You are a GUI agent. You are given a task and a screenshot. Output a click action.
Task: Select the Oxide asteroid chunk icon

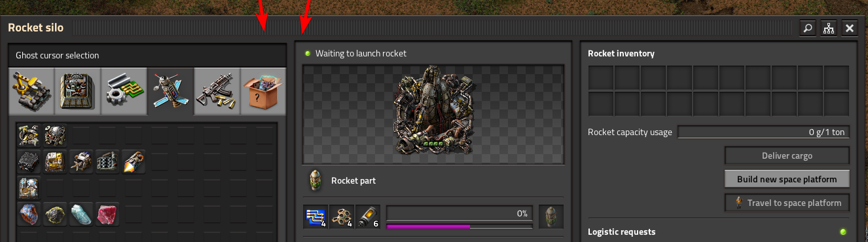[81, 214]
